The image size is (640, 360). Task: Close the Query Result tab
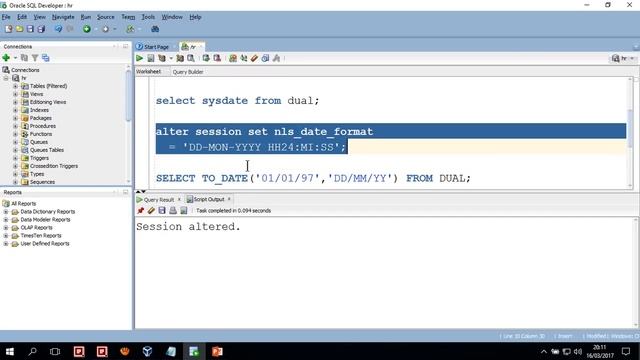179,200
